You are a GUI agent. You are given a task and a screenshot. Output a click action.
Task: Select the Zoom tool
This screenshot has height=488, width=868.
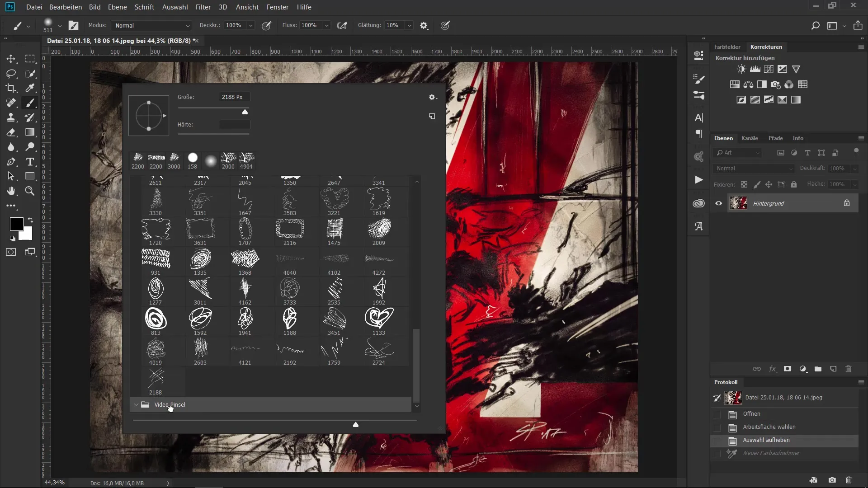coord(30,191)
